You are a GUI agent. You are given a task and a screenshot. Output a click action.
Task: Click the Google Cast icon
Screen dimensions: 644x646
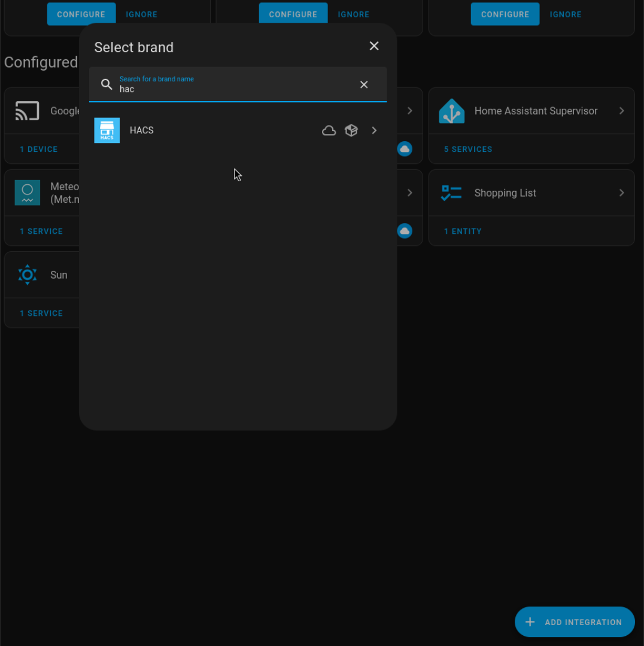tap(28, 111)
